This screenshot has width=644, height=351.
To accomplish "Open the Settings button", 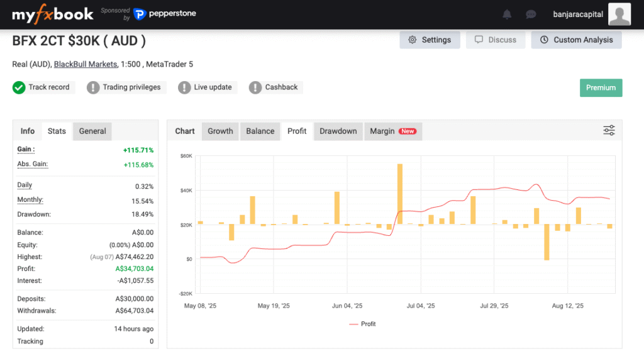I will click(430, 40).
